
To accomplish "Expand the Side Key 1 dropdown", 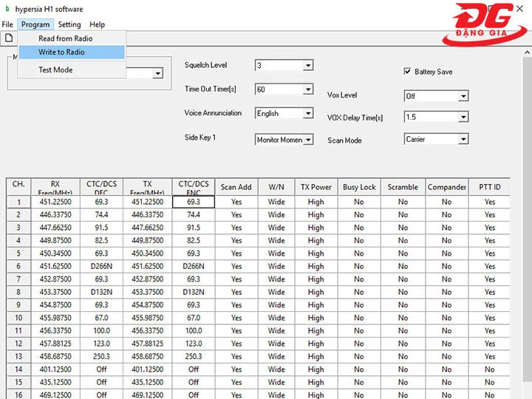I will [x=308, y=140].
